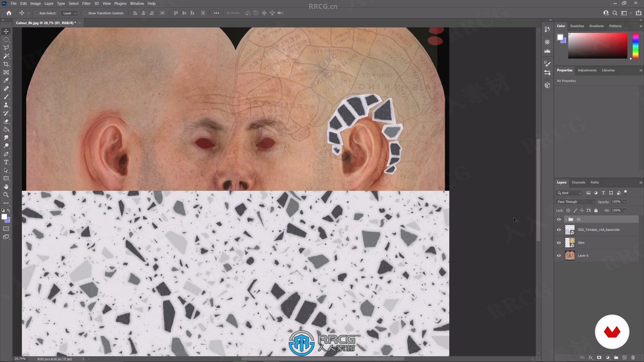
Task: Select the Rectangle shape tool
Action: tap(6, 179)
